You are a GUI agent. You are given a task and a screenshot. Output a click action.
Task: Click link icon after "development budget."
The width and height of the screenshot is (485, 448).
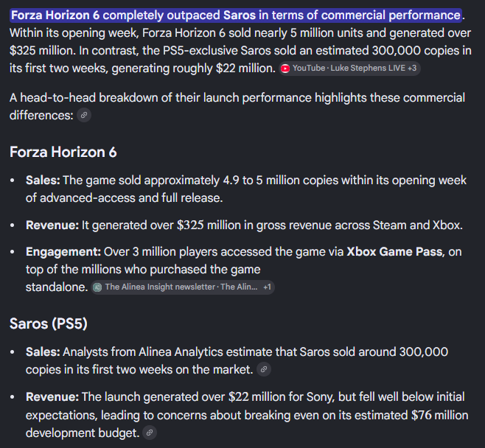(150, 433)
